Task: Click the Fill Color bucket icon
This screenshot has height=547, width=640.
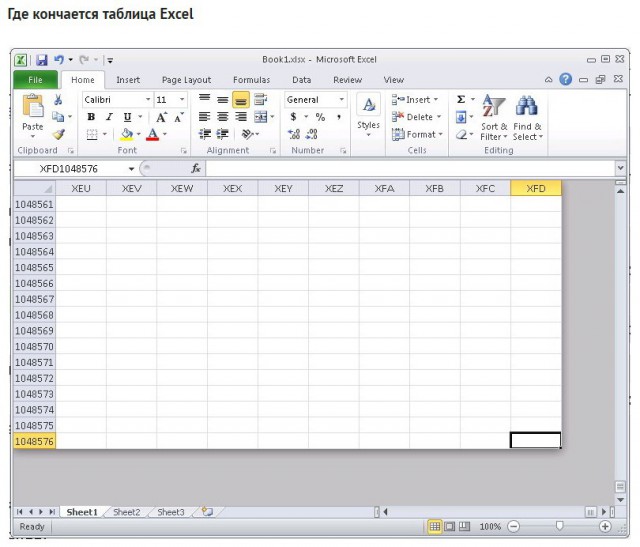Action: pos(127,134)
